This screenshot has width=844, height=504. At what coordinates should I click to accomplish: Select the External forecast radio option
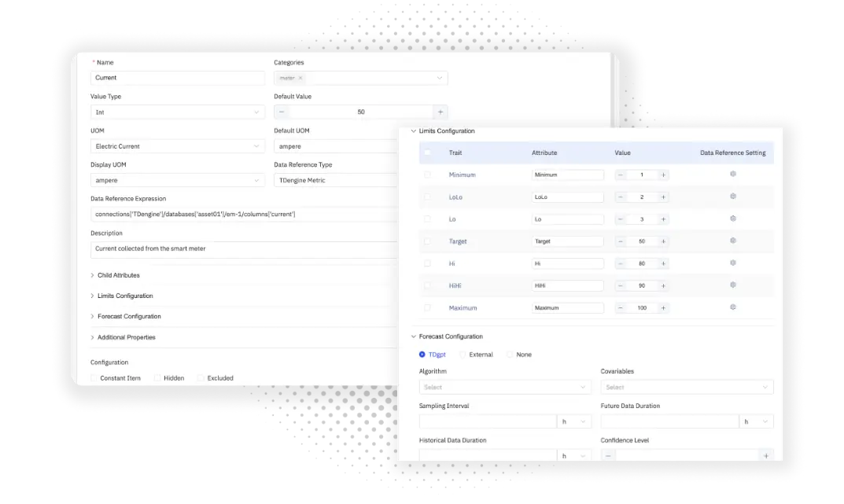[463, 355]
